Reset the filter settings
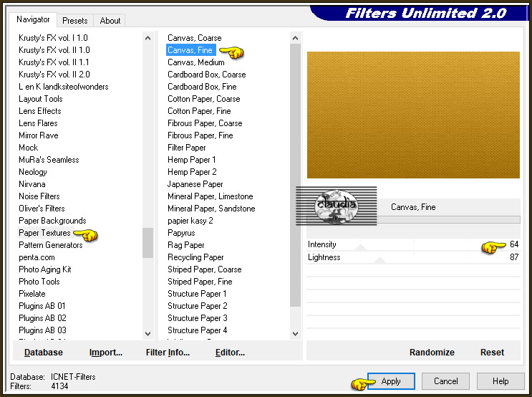 coord(492,353)
